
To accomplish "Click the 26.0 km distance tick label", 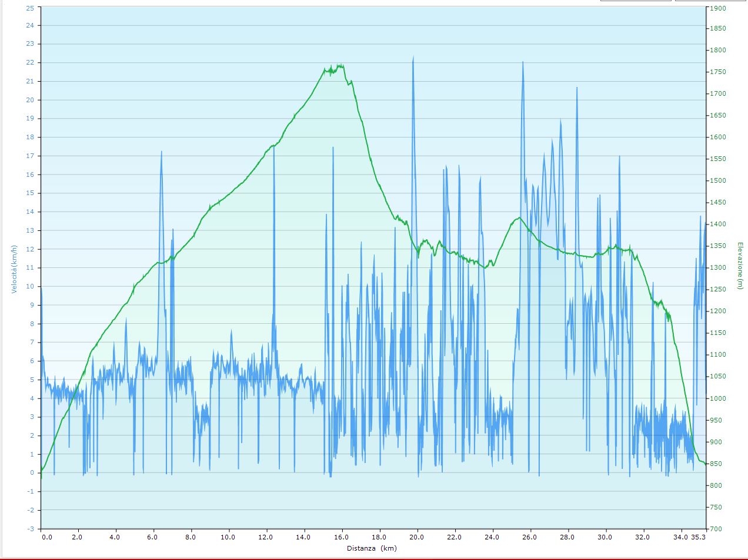I will 529,537.
